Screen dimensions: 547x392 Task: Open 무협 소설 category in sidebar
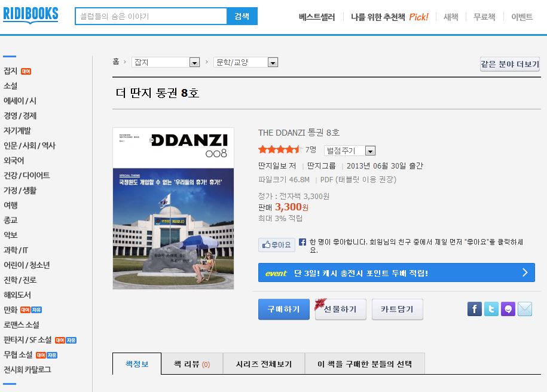pyautogui.click(x=18, y=355)
